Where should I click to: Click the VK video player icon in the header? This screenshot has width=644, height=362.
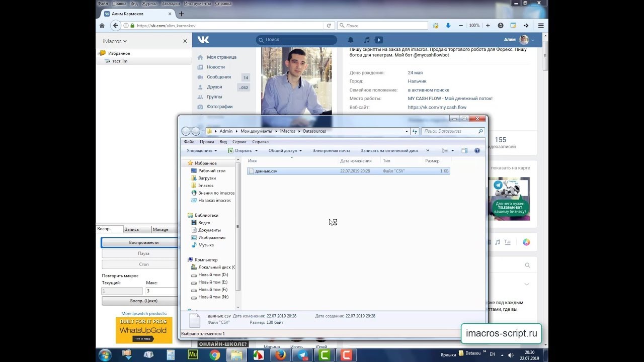[x=379, y=40]
